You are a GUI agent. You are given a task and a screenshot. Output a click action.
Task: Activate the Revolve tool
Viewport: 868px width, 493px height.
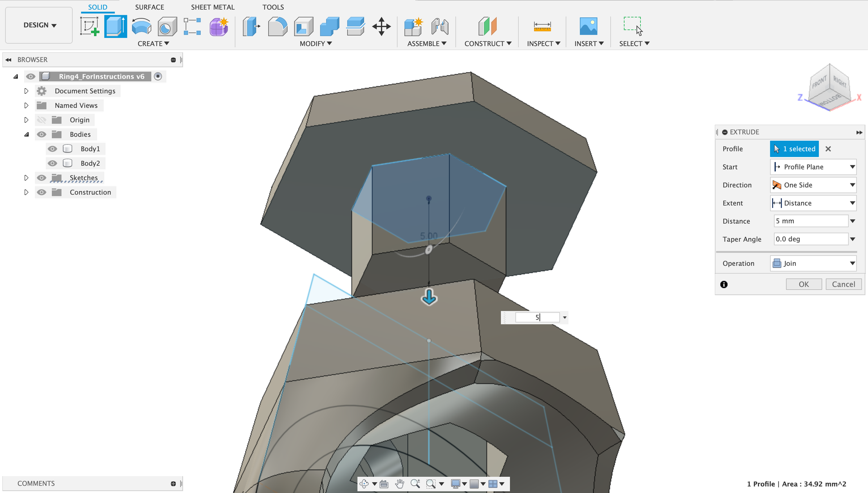click(x=141, y=26)
